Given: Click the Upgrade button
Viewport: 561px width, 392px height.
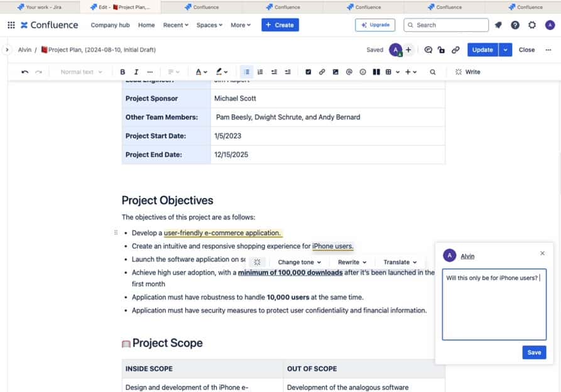Looking at the screenshot, I should pos(375,25).
